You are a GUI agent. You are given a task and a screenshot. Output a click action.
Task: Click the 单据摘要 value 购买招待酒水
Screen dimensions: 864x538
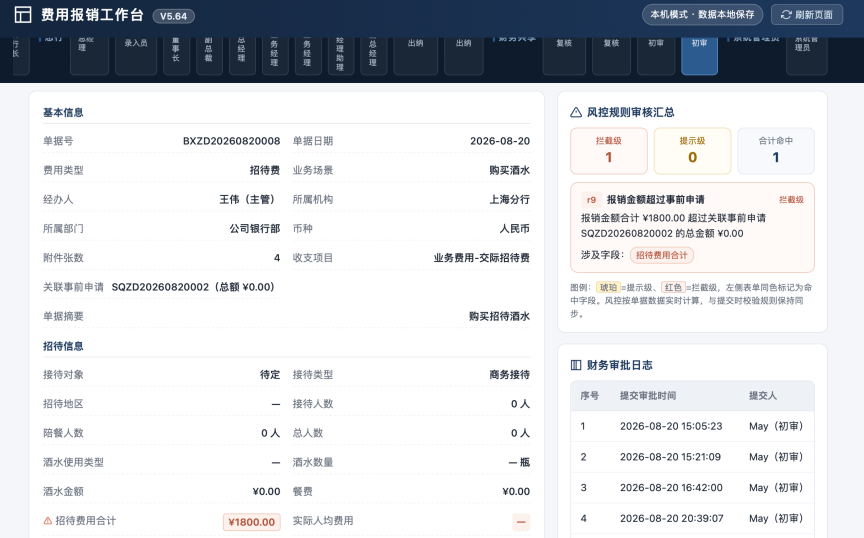[x=499, y=316]
